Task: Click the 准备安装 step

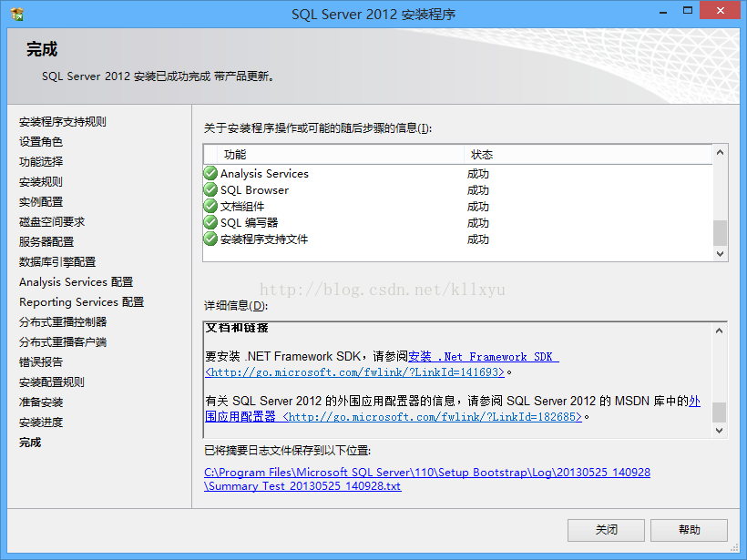Action: [41, 402]
